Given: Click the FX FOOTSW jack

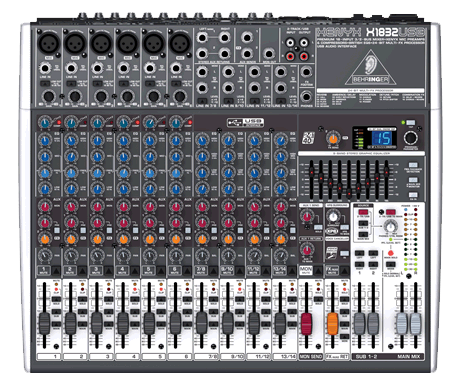Looking at the screenshot, I should pos(306,72).
